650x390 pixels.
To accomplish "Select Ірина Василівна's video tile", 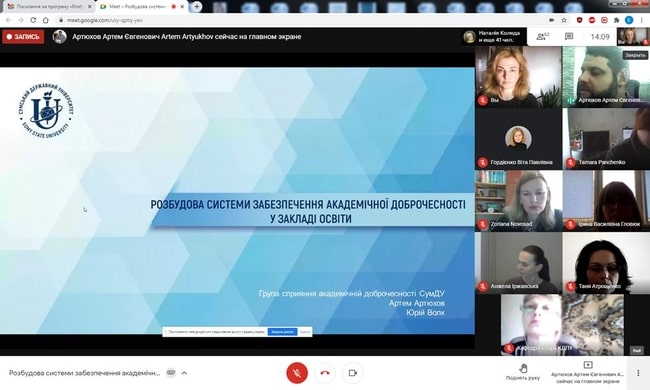I will point(606,201).
